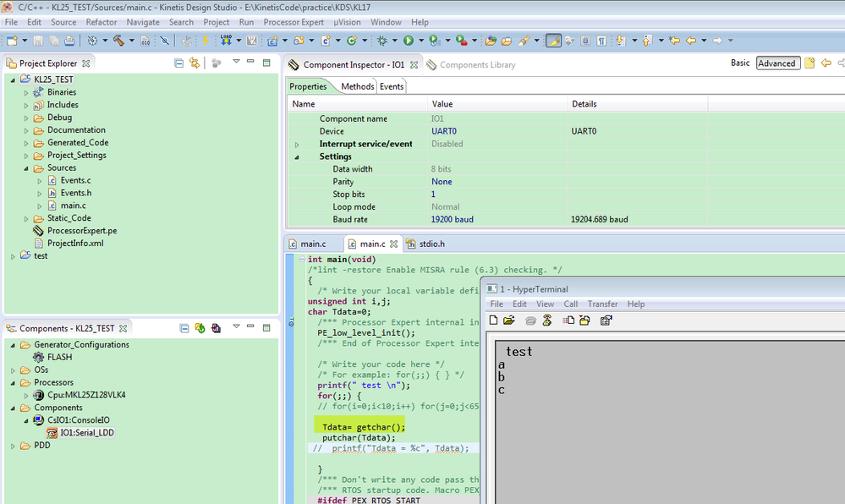
Task: Toggle the highlighted Mark Occurrences toolbar button
Action: coord(553,41)
